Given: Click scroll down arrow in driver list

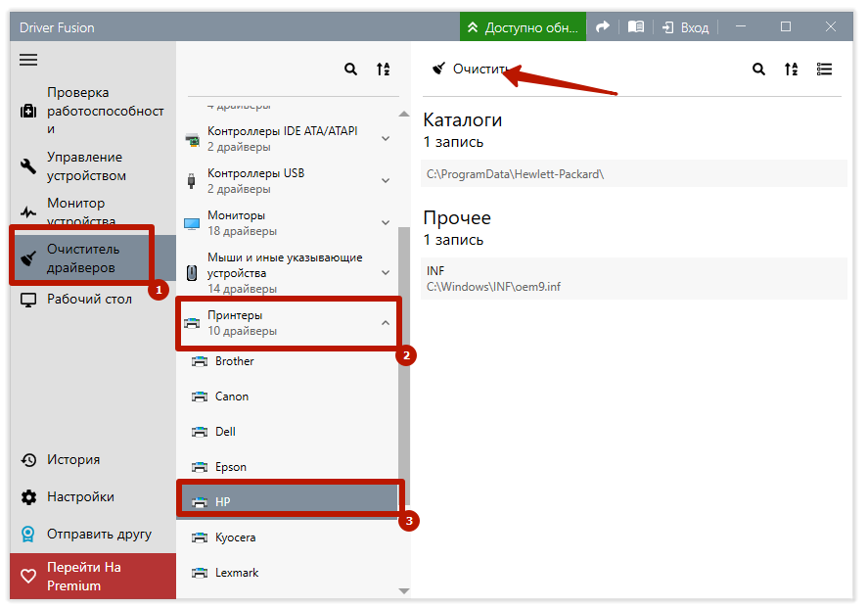Looking at the screenshot, I should [404, 591].
